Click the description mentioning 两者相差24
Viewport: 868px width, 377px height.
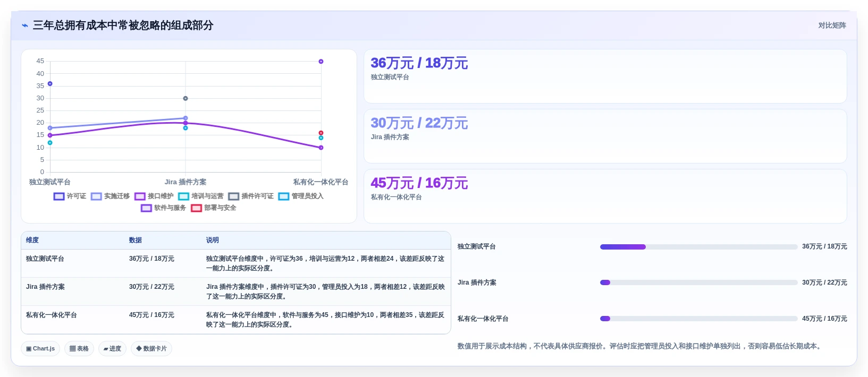point(325,263)
